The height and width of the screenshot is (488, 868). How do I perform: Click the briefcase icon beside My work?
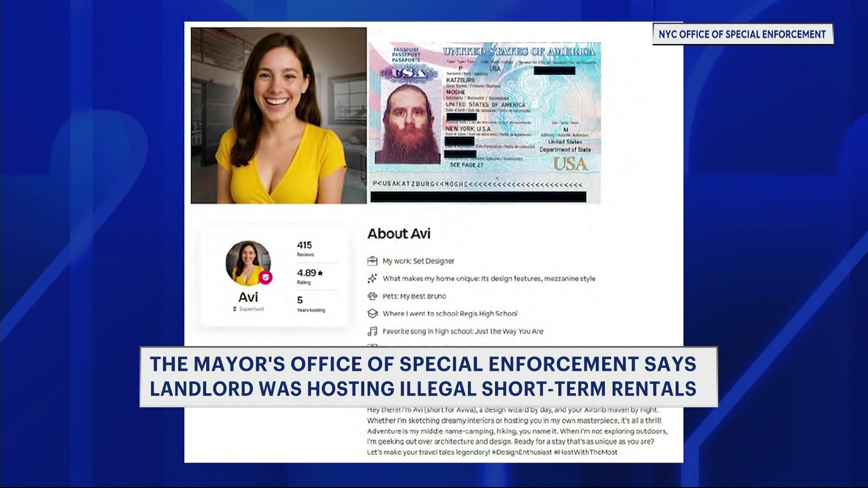[x=372, y=261]
